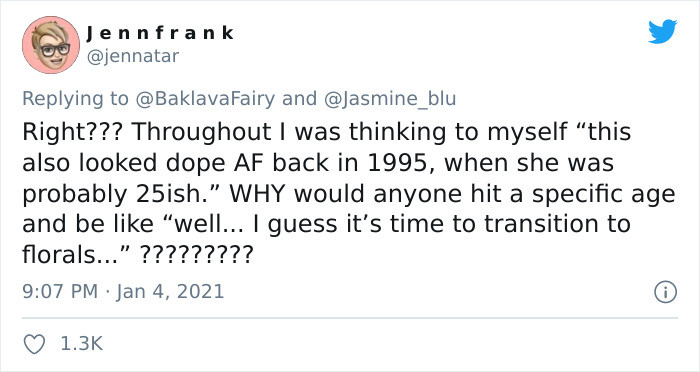Open the tweet info icon
The height and width of the screenshot is (372, 700).
pos(666,293)
